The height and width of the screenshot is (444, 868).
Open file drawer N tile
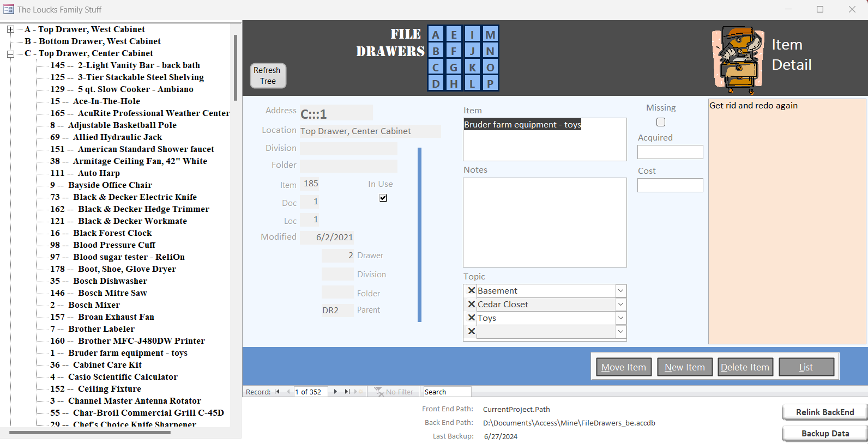[x=490, y=51]
